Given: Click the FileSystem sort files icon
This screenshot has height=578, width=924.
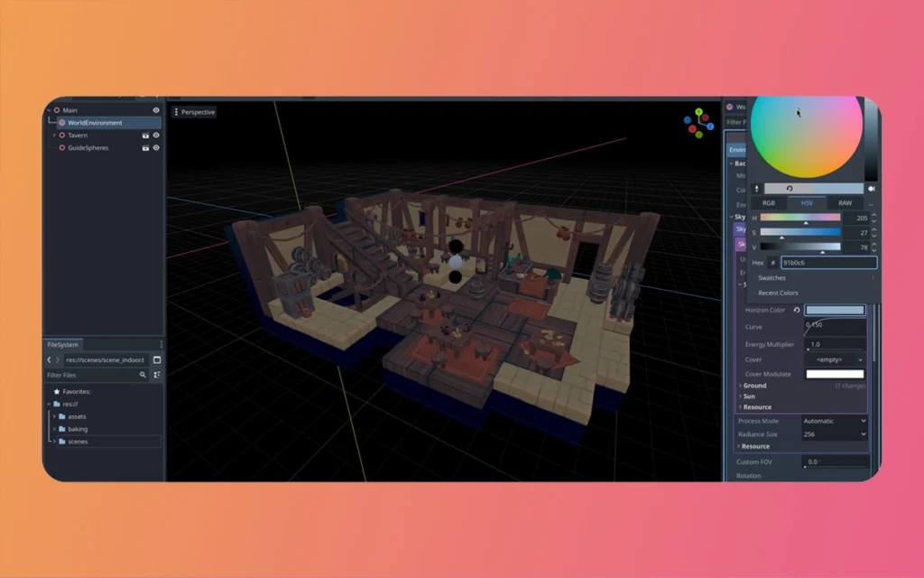Looking at the screenshot, I should click(156, 375).
